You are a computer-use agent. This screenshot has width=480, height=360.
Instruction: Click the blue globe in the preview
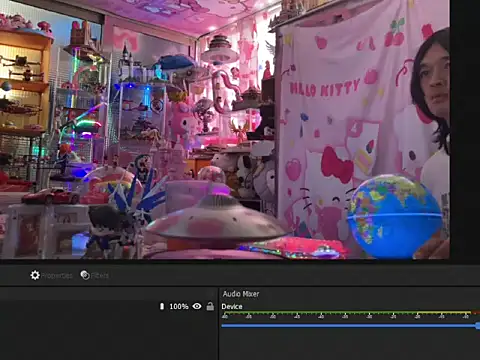pyautogui.click(x=395, y=217)
